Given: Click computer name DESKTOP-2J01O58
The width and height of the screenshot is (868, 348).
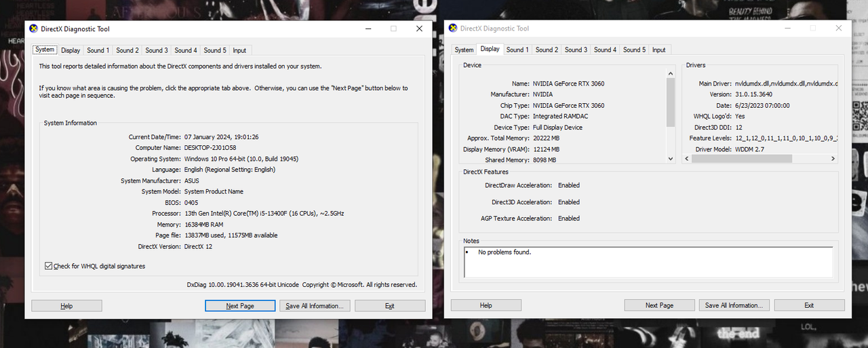Looking at the screenshot, I should tap(210, 148).
